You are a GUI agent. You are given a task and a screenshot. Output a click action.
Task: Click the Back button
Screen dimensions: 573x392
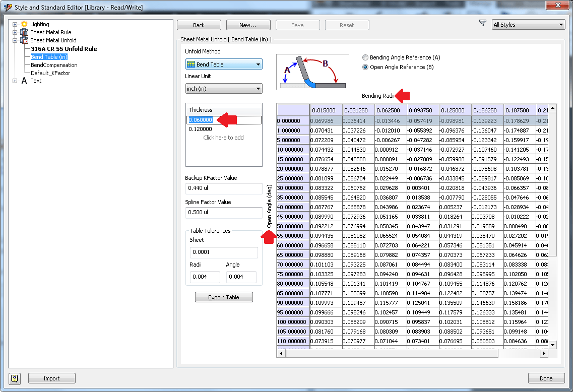199,25
